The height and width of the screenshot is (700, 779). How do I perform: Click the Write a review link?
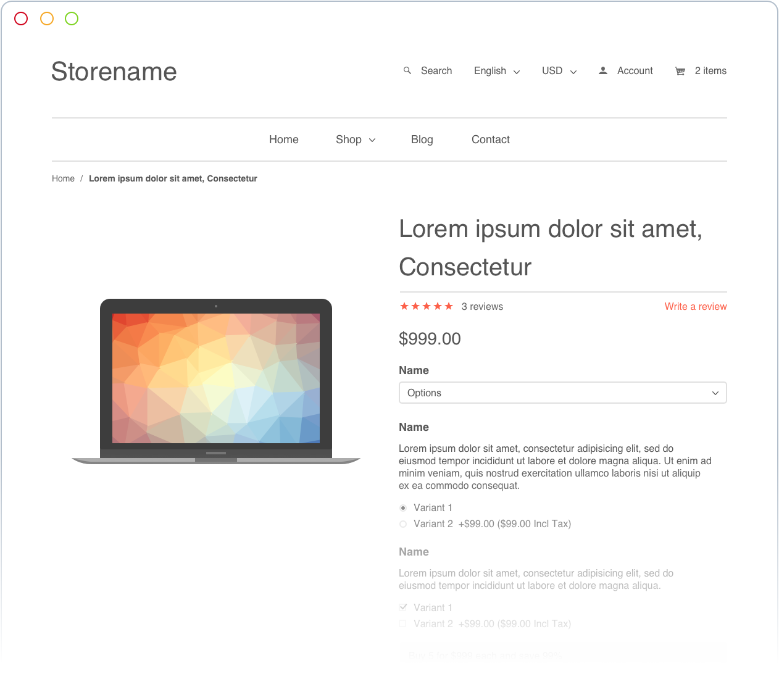[x=696, y=306]
